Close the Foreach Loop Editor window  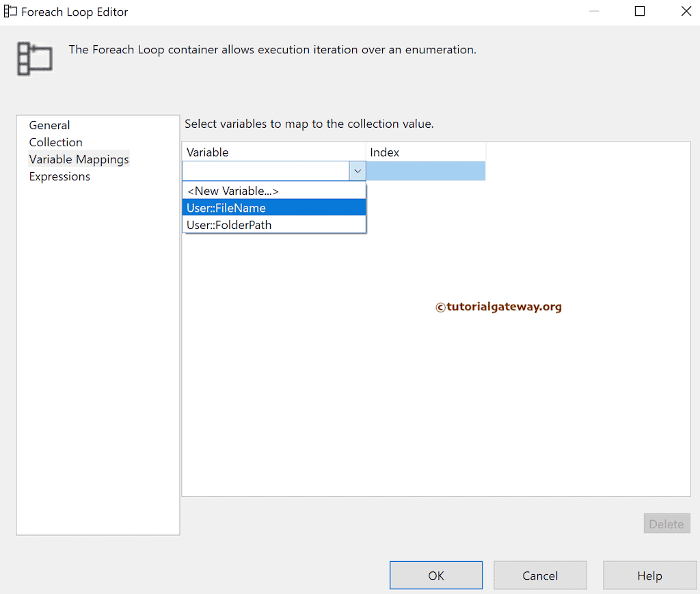pyautogui.click(x=686, y=11)
